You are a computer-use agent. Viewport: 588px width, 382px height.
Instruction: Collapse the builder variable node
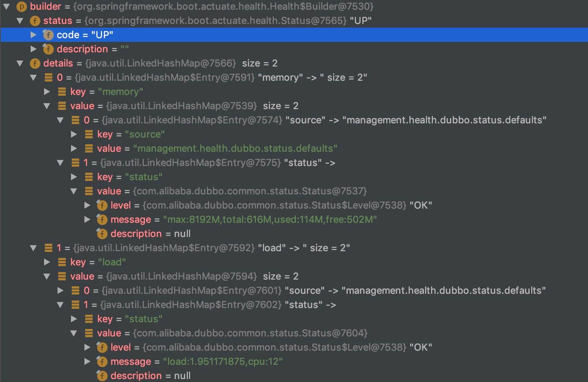(x=6, y=6)
